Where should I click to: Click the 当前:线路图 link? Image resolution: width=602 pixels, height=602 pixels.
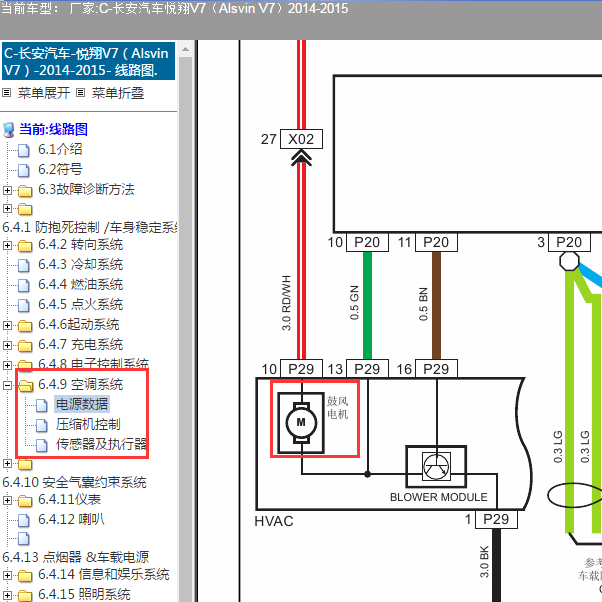pos(53,129)
